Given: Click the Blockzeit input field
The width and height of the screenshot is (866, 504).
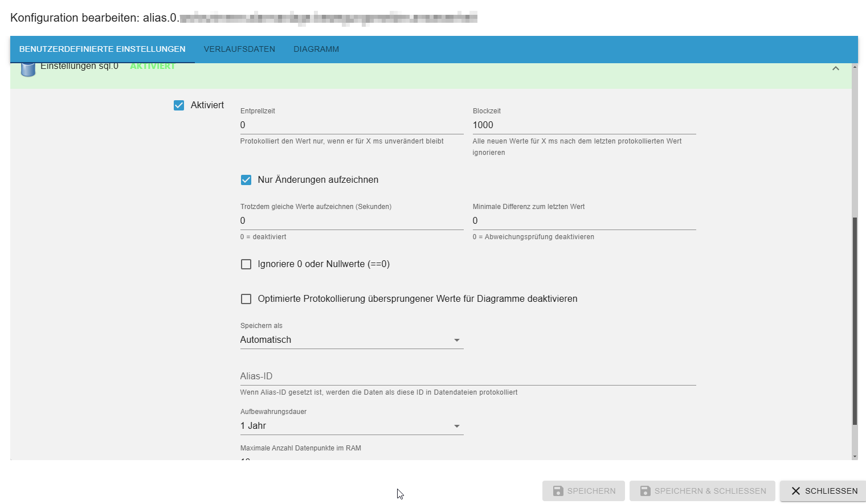Looking at the screenshot, I should (x=584, y=125).
